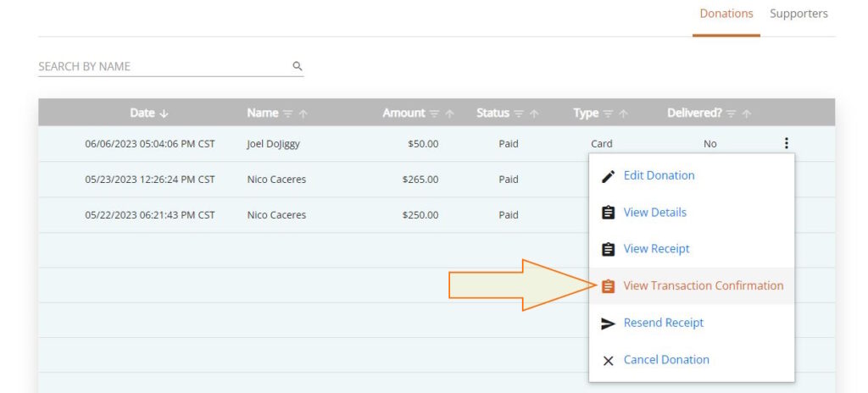The height and width of the screenshot is (393, 868).
Task: Click the pencil icon beside Edit Donation
Action: pyautogui.click(x=608, y=176)
